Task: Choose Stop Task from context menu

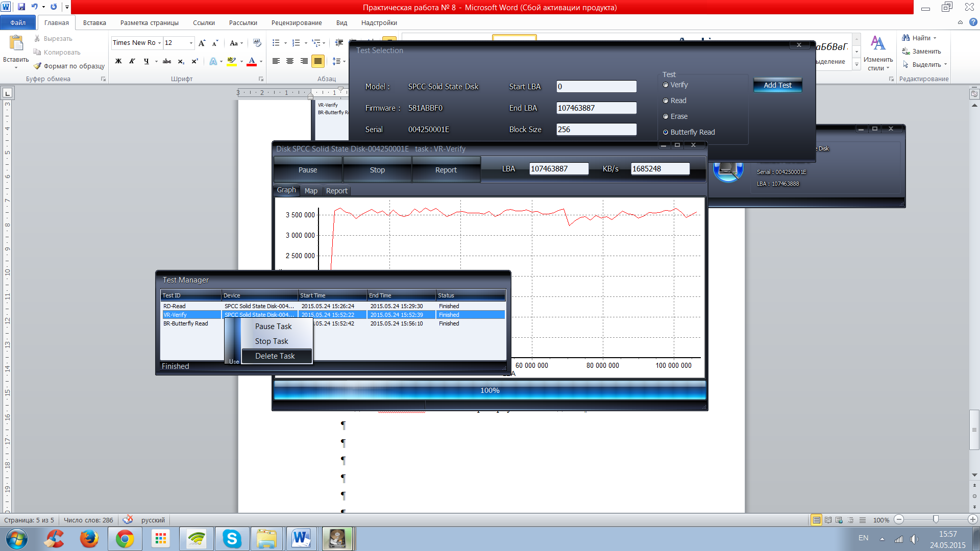Action: 272,341
